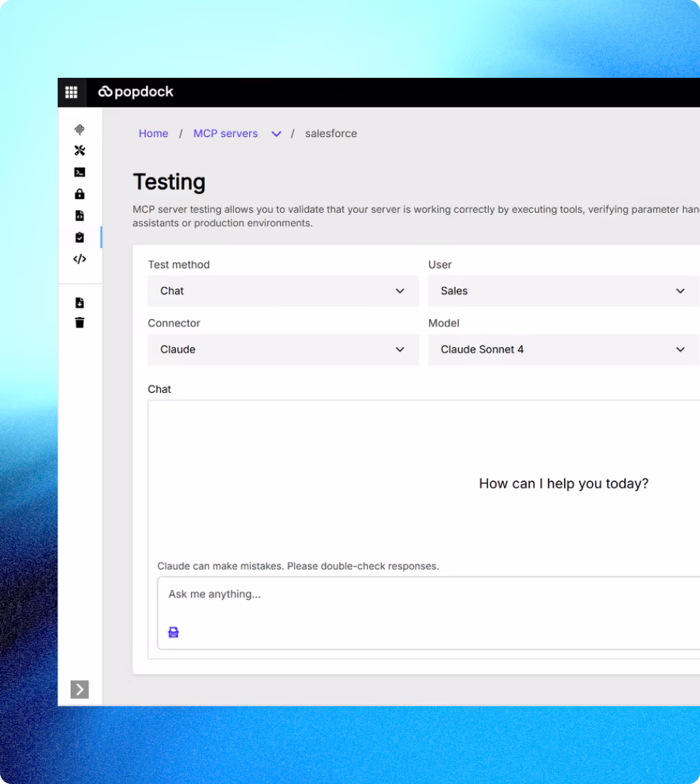Open the Model dropdown showing Claude Sonnet 4
The image size is (700, 784).
coord(564,349)
